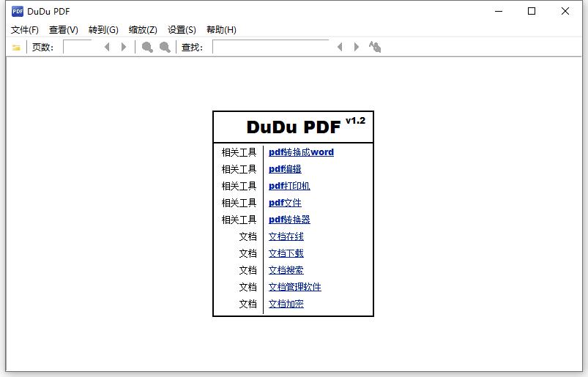The image size is (588, 377).
Task: Open the 设置(S) menu
Action: 182,29
